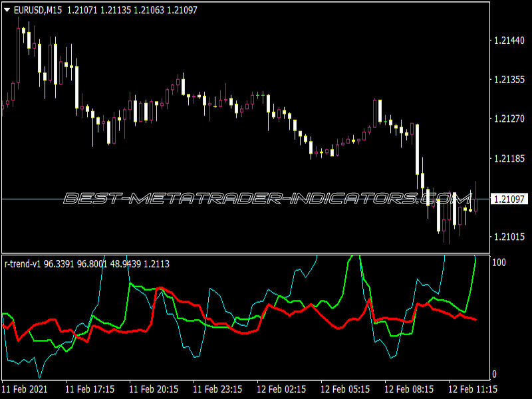Viewport: 532px width, 399px height.
Task: Click the 12 Feb 11:15 time label
Action: coord(473,389)
